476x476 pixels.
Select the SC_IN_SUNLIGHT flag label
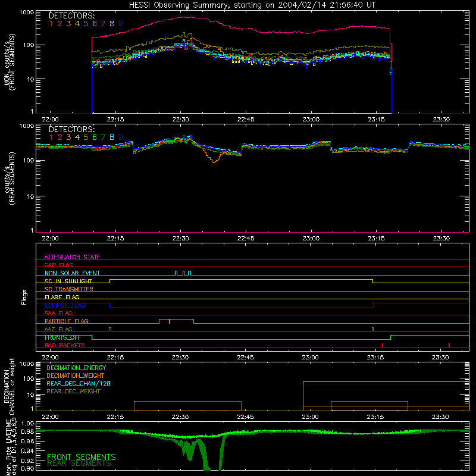pos(68,281)
